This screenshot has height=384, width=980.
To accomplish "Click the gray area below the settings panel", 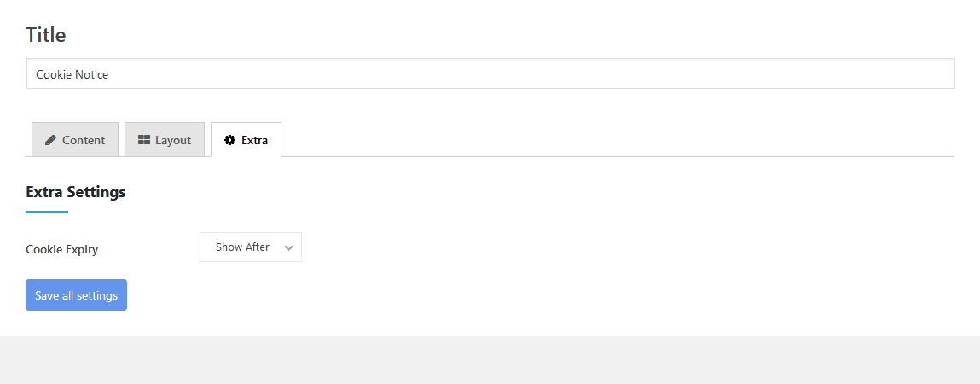I will 490,360.
